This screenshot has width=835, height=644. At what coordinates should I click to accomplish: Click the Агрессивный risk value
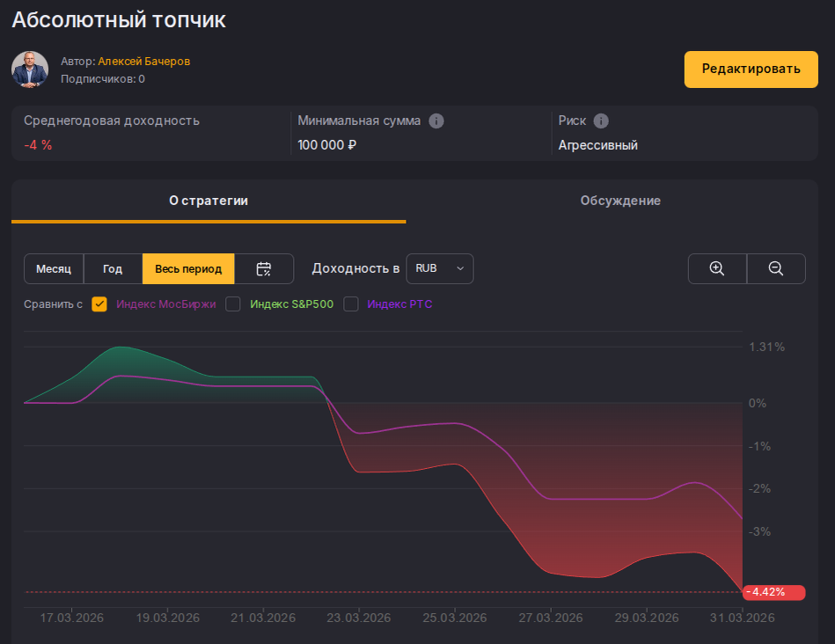(x=598, y=145)
